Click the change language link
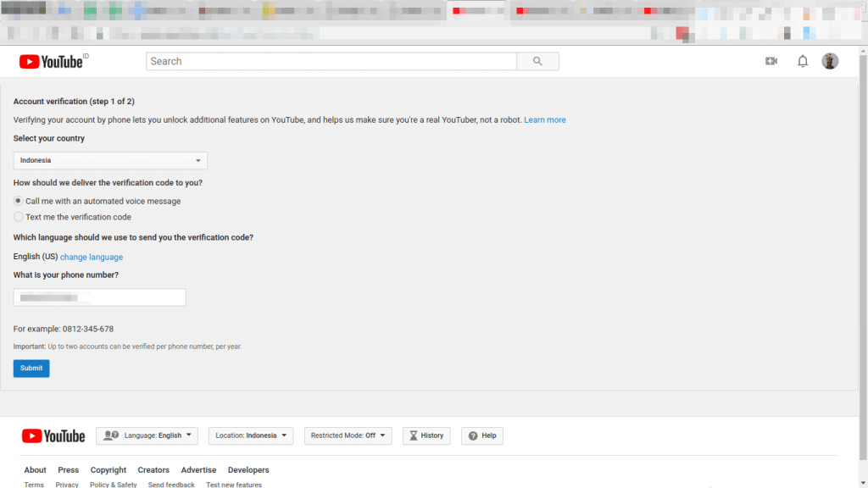868x488 pixels. (x=92, y=257)
